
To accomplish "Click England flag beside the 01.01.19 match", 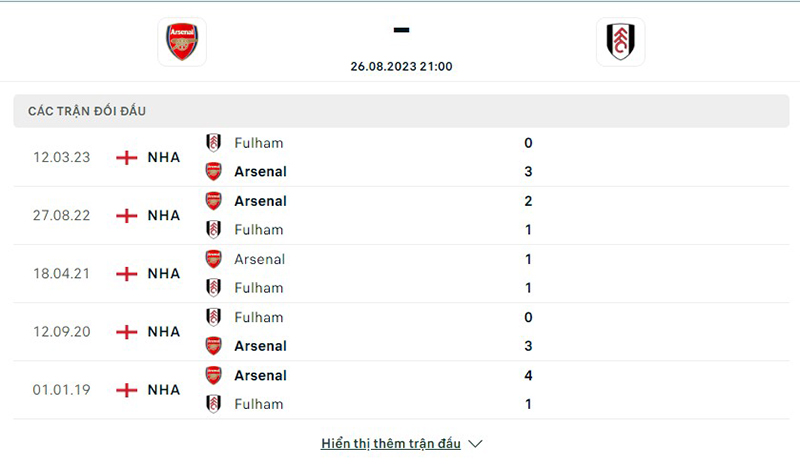I will point(127,390).
